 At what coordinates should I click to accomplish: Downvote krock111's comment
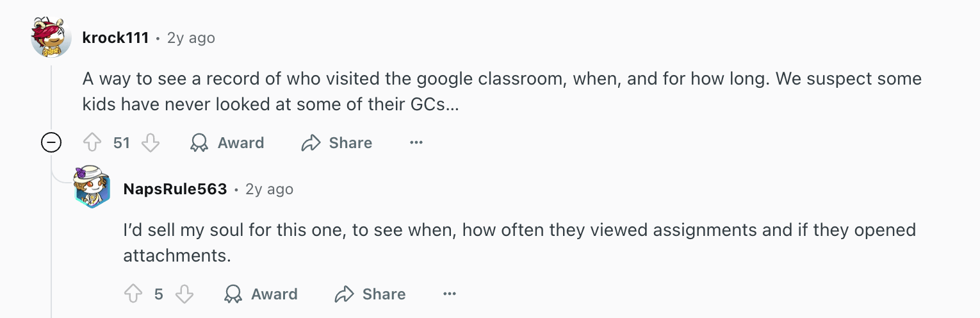(151, 143)
